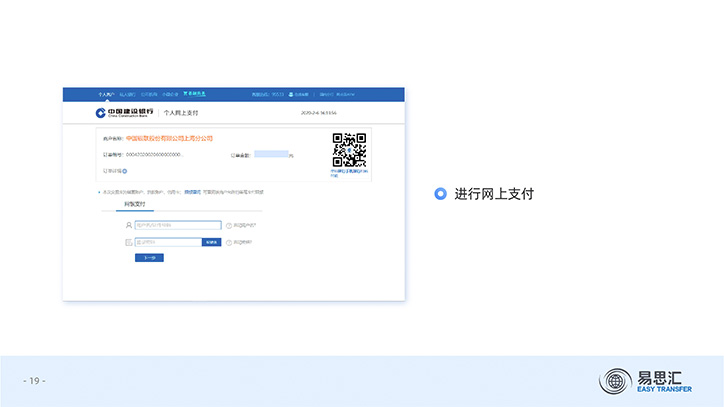The height and width of the screenshot is (407, 724).
Task: Click the QR code for mobile payment
Action: pos(349,150)
